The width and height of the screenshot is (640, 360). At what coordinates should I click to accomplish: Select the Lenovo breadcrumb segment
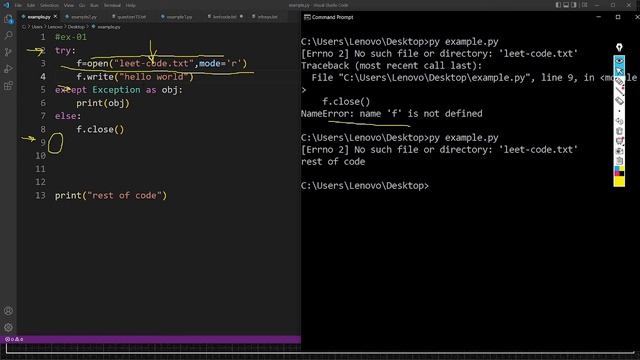(x=55, y=27)
